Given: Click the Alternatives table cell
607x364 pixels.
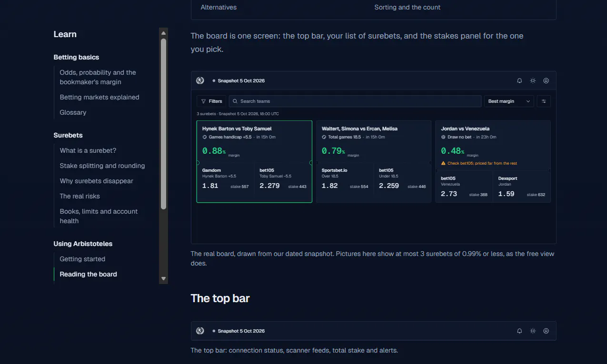Looking at the screenshot, I should (x=219, y=7).
